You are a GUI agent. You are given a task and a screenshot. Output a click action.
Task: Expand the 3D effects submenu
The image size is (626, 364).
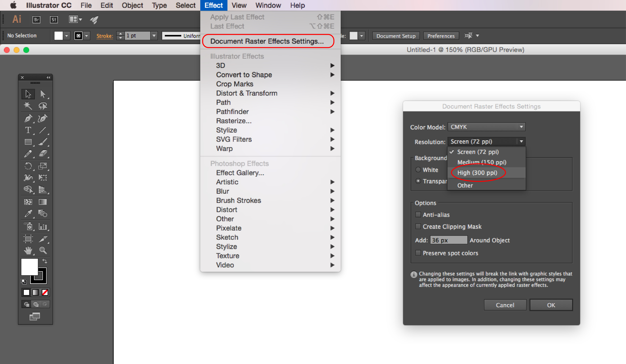point(270,65)
